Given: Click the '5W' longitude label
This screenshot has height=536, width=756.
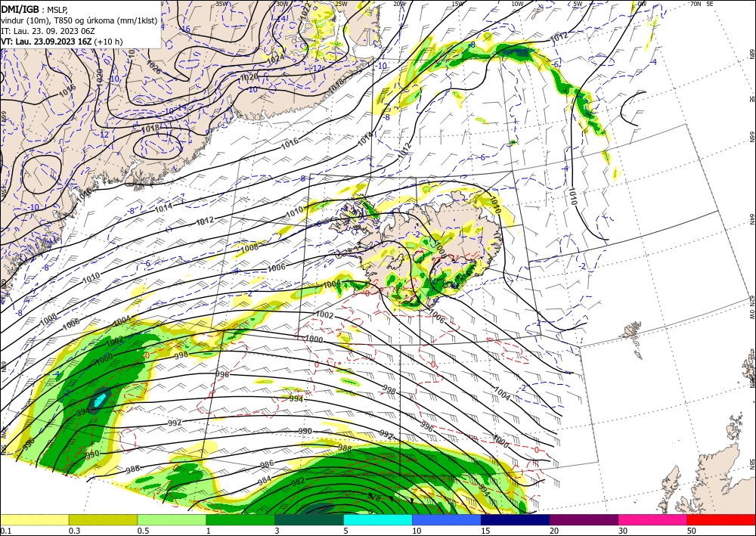Looking at the screenshot, I should 578,4.
